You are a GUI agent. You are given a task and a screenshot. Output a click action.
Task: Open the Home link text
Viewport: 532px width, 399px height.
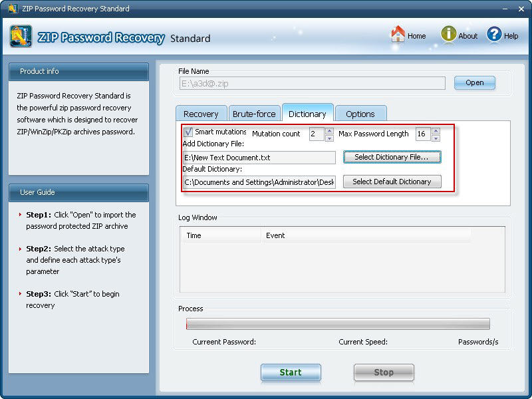[x=417, y=36]
